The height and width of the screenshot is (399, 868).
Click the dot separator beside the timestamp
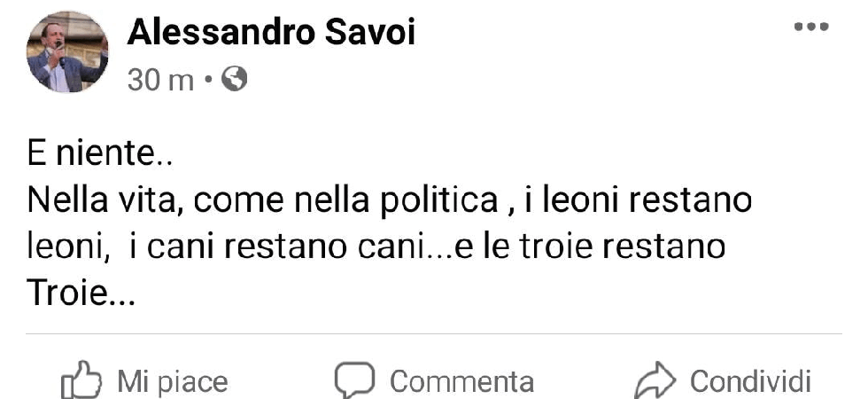point(208,81)
